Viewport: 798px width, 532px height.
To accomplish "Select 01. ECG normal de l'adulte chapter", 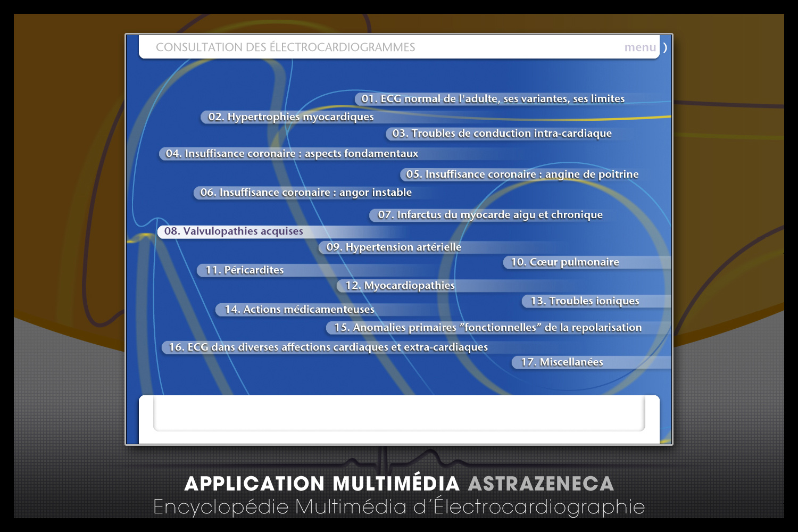I will tap(493, 99).
